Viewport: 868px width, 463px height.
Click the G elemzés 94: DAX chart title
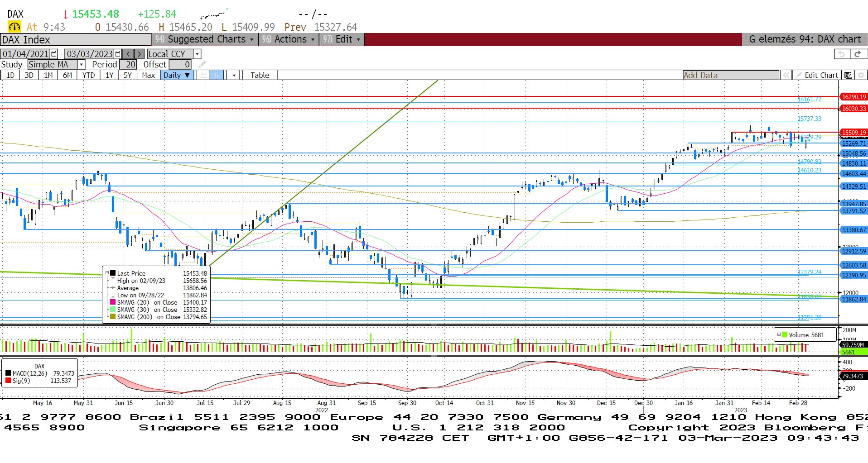805,39
